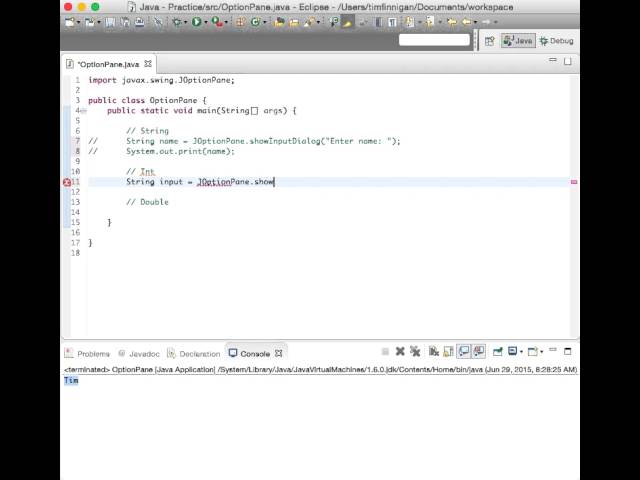Toggle Scroll Lock in the Console
Image resolution: width=640 pixels, height=480 pixels.
(x=448, y=351)
